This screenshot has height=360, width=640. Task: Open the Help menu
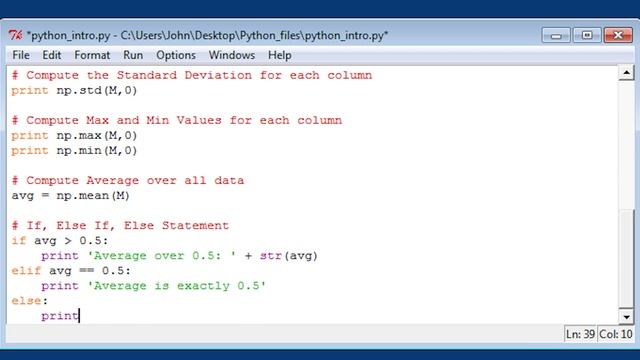click(x=280, y=55)
